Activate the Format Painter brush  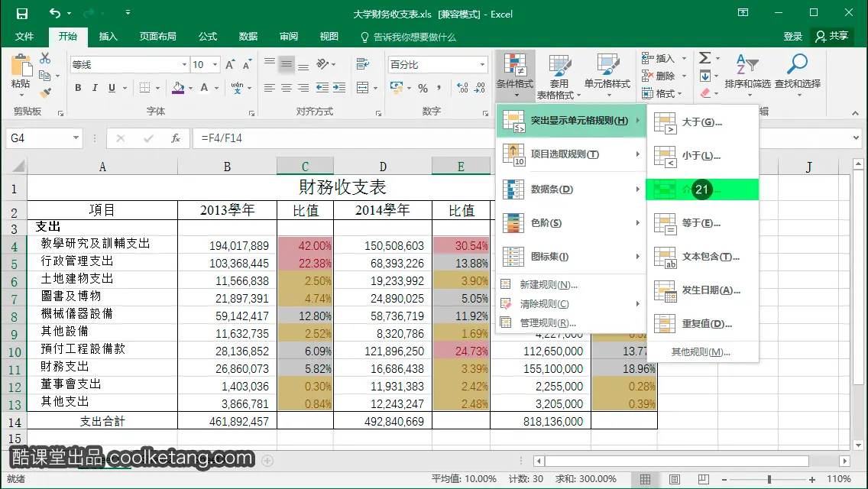point(45,93)
